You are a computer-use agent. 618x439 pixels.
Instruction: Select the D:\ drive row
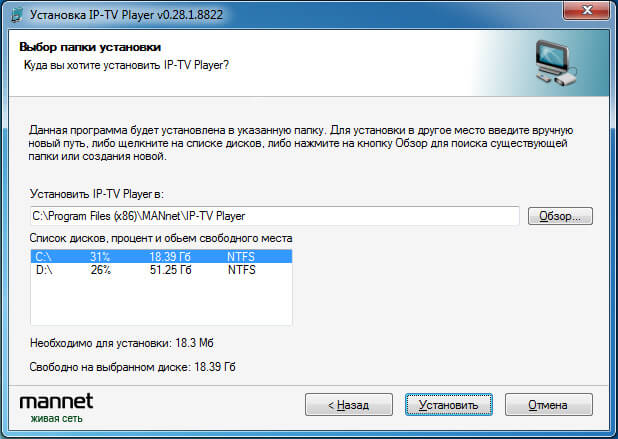(161, 270)
